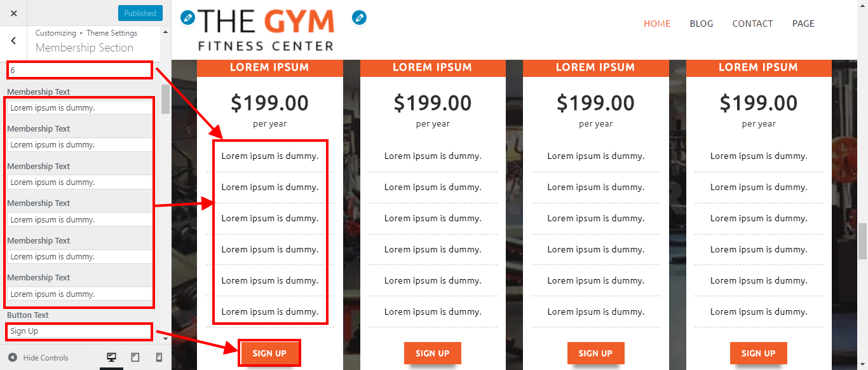Click the edit pencil left of logo

pos(187,18)
